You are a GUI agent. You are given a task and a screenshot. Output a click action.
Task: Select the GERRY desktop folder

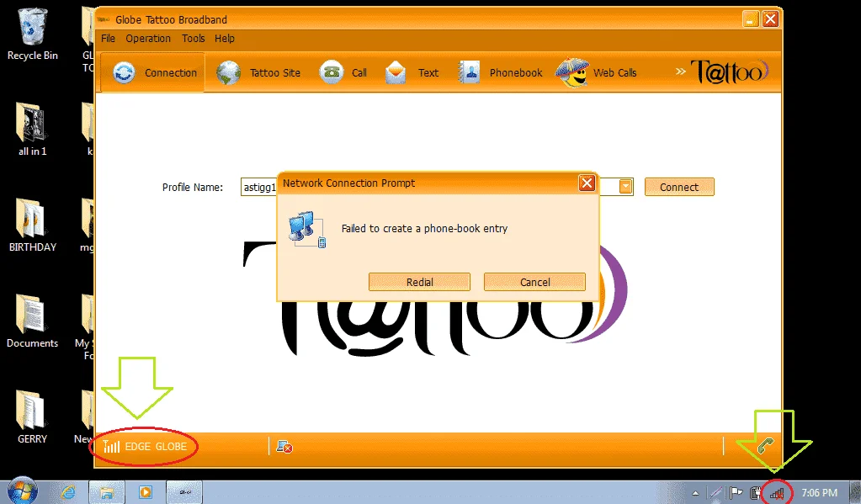tap(32, 417)
